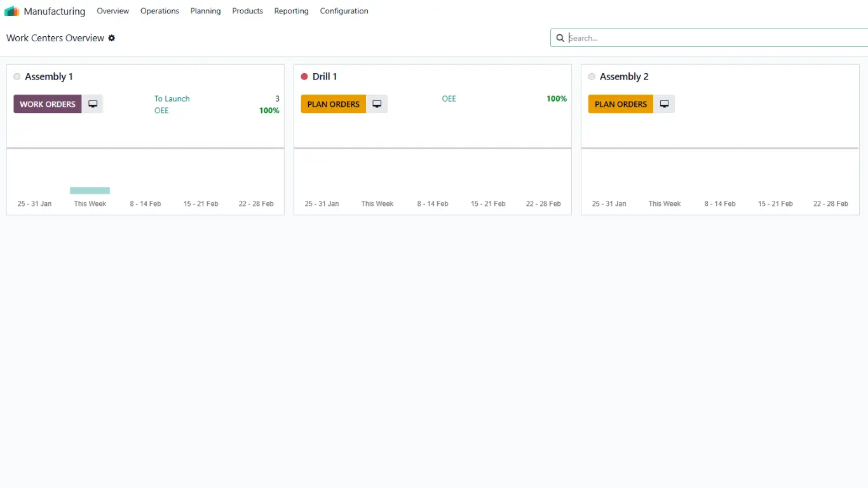Expand the Planning menu
The image size is (868, 488).
coord(205,11)
